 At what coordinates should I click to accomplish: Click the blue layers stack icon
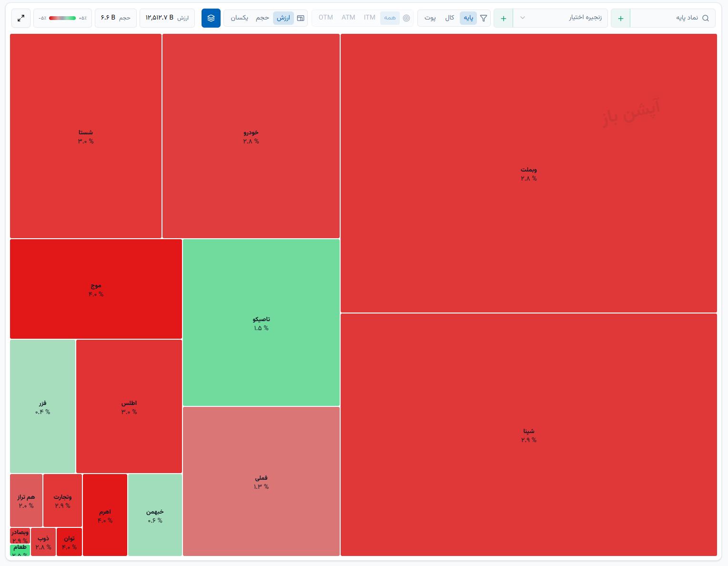(x=211, y=18)
